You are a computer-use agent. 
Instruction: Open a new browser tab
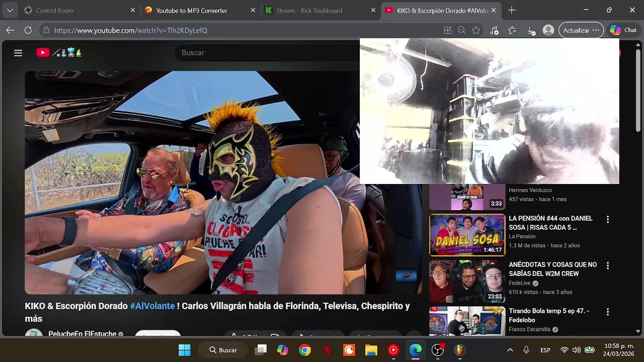coord(512,10)
